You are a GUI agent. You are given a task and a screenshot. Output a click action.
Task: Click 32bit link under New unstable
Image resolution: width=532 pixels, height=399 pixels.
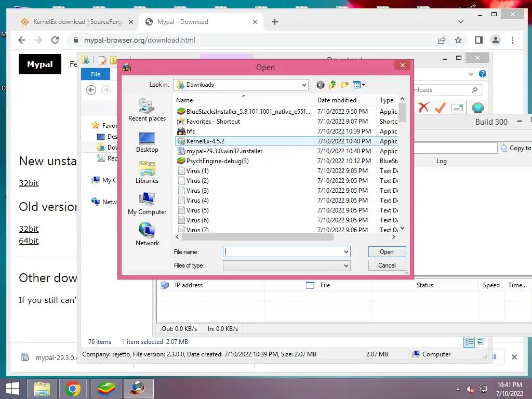click(29, 183)
